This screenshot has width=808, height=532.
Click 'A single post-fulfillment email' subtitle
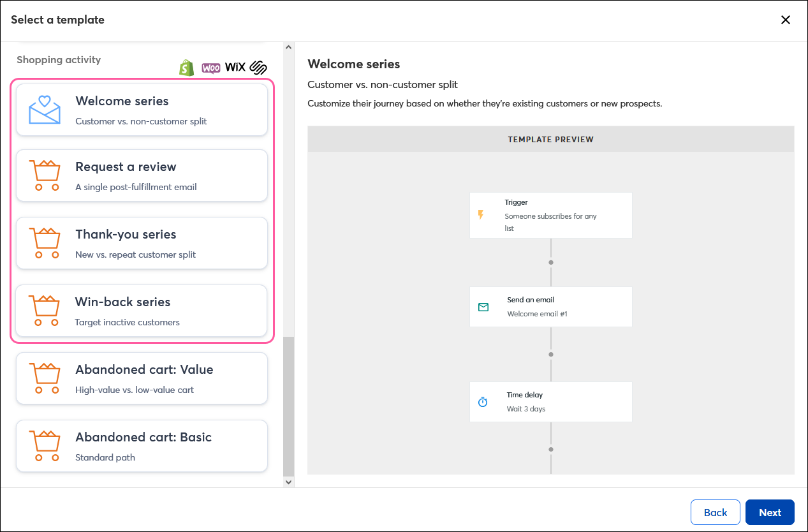(x=136, y=187)
